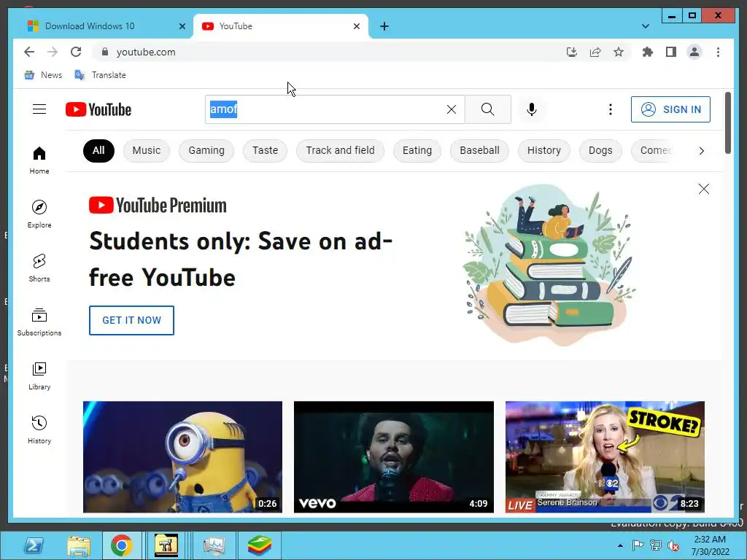This screenshot has height=560, width=747.
Task: Open Subscriptions in sidebar
Action: point(39,322)
